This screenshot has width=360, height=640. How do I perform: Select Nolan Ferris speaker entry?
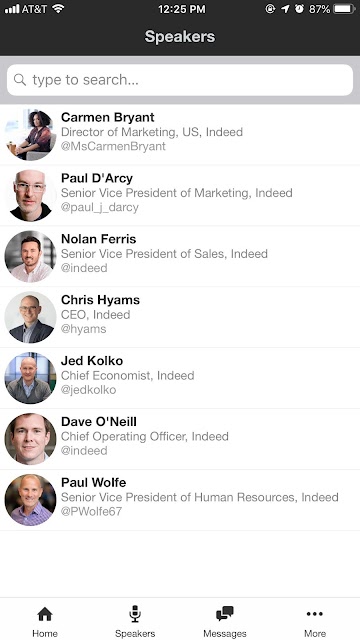pos(180,256)
